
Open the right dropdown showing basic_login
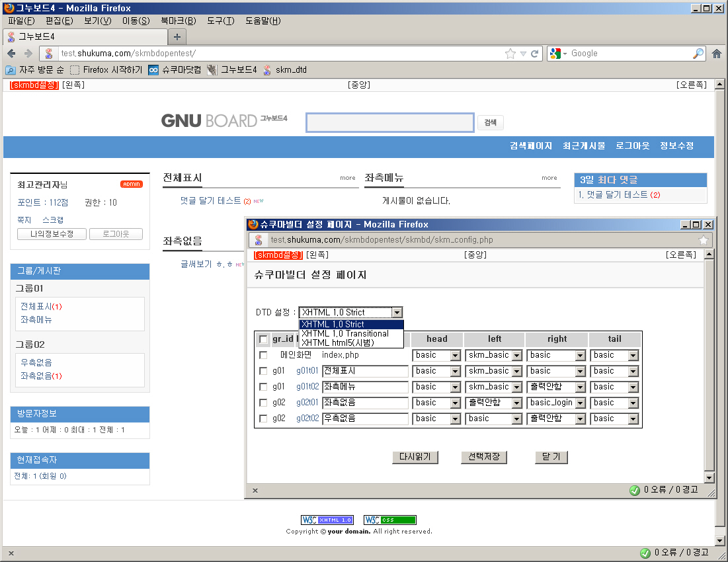pyautogui.click(x=579, y=403)
